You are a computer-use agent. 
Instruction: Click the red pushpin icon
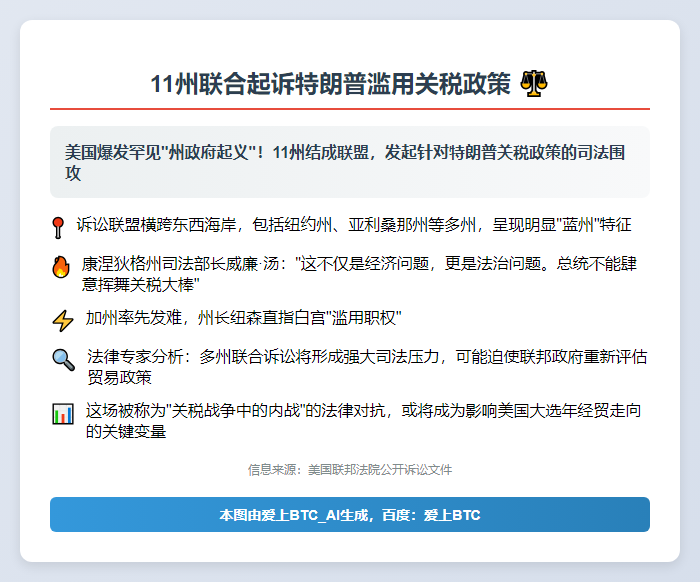[x=58, y=228]
